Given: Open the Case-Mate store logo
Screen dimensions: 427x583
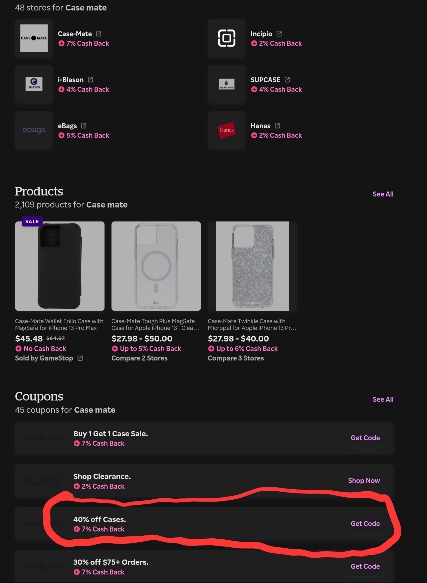Looking at the screenshot, I should pos(34,38).
